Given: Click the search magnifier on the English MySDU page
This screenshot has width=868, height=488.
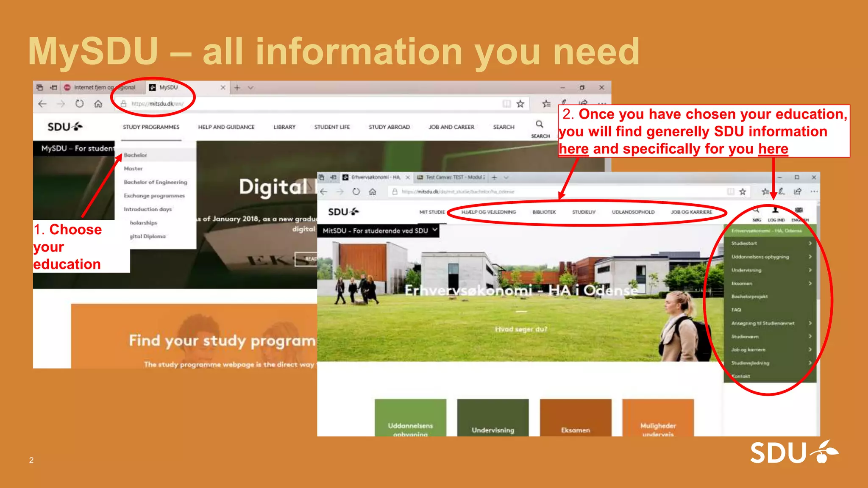Looking at the screenshot, I should [x=539, y=125].
